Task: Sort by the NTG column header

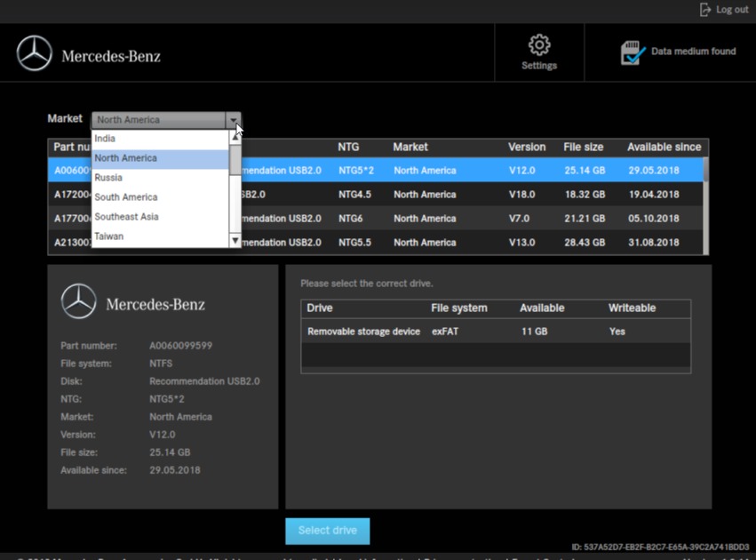Action: pyautogui.click(x=348, y=148)
